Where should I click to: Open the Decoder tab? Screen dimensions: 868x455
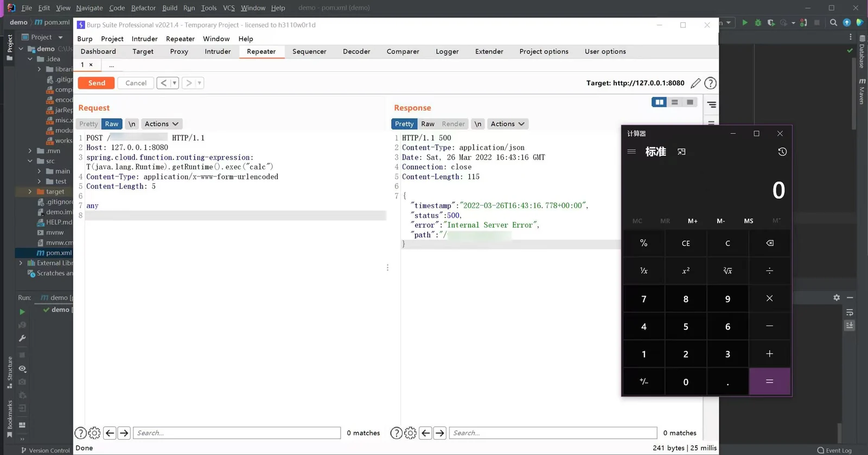[356, 52]
